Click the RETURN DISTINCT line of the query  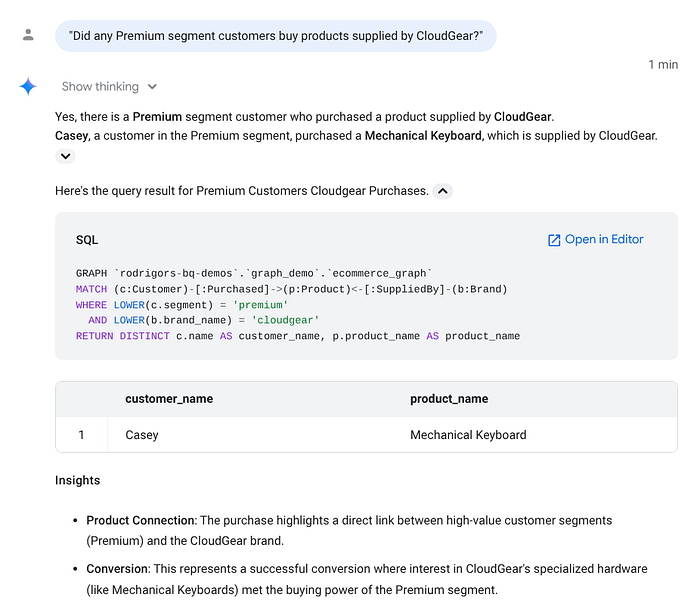(x=298, y=336)
